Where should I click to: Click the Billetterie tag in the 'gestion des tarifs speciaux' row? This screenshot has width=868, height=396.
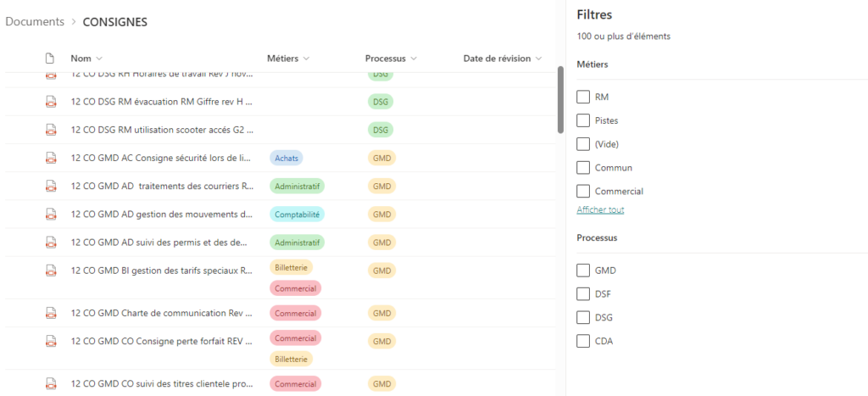(292, 267)
